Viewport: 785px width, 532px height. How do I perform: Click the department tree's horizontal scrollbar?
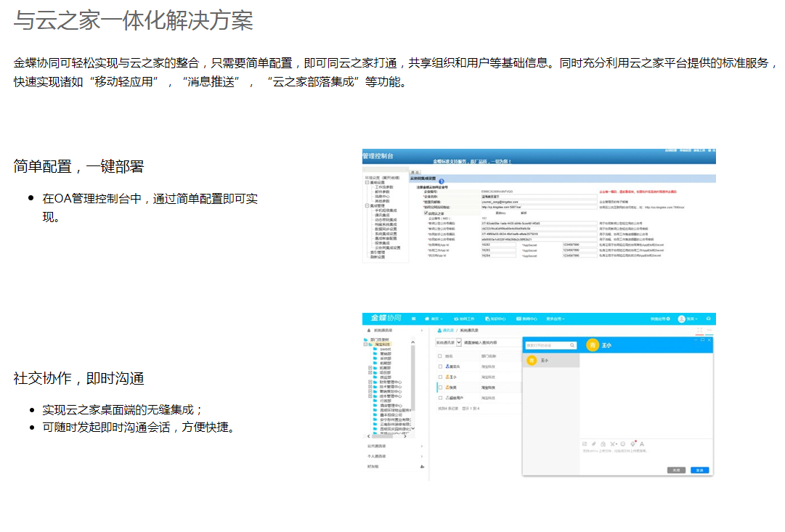389,435
